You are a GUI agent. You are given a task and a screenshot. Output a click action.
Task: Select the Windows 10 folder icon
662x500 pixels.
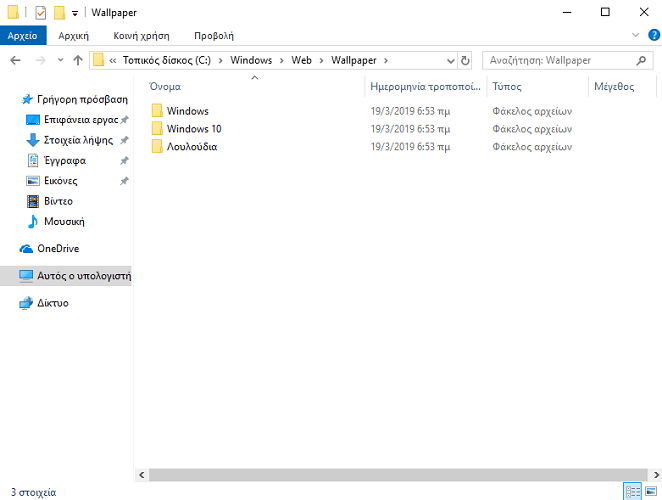(x=157, y=128)
